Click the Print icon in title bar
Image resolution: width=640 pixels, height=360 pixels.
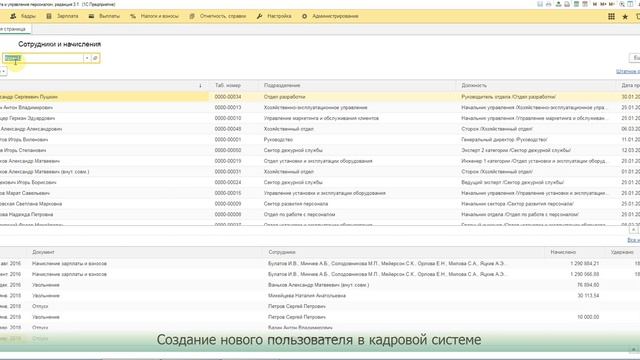point(549,4)
